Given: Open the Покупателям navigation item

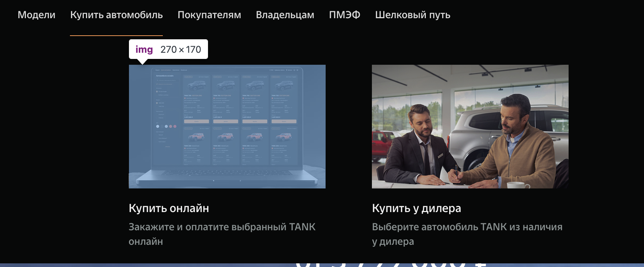Looking at the screenshot, I should pos(209,15).
